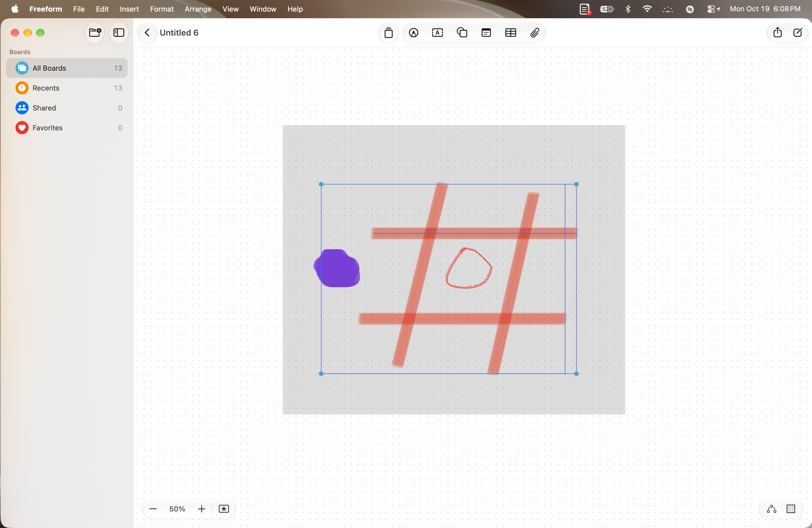Viewport: 812px width, 528px height.
Task: Open the Format menu
Action: click(162, 9)
